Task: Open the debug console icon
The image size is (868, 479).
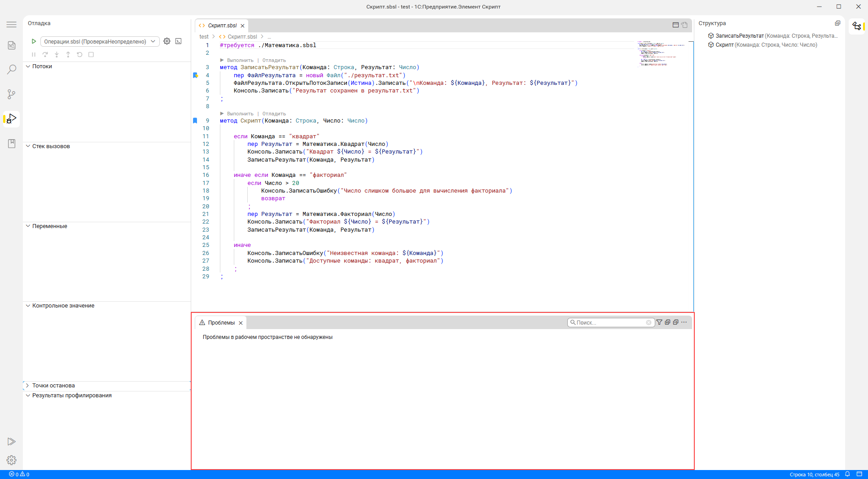Action: [179, 41]
